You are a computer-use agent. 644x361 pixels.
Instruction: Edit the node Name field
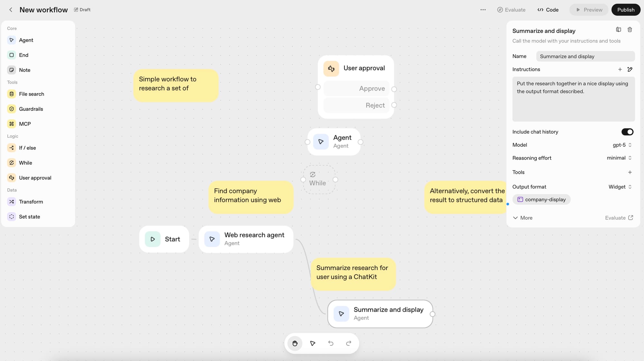[x=585, y=56]
